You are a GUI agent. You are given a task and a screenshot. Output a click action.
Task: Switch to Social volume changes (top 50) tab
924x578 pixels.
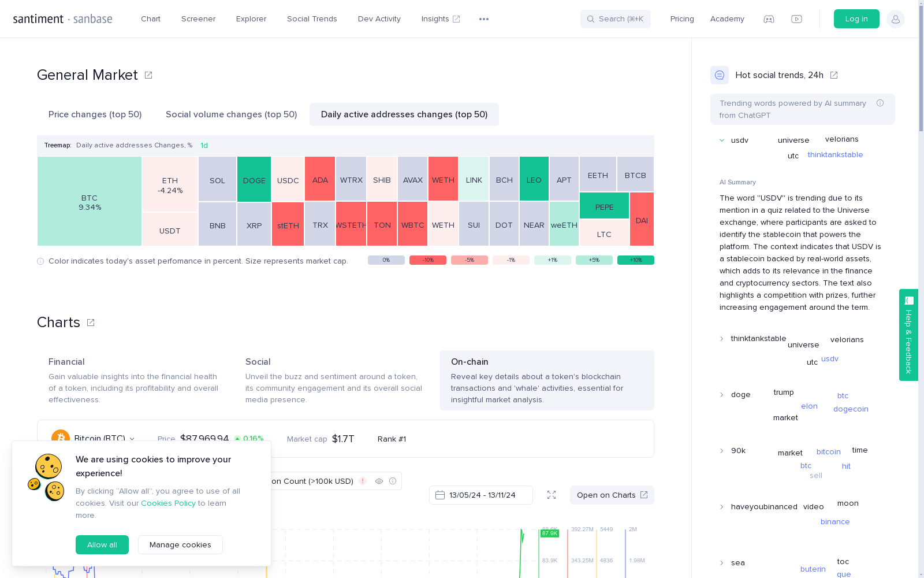[232, 114]
